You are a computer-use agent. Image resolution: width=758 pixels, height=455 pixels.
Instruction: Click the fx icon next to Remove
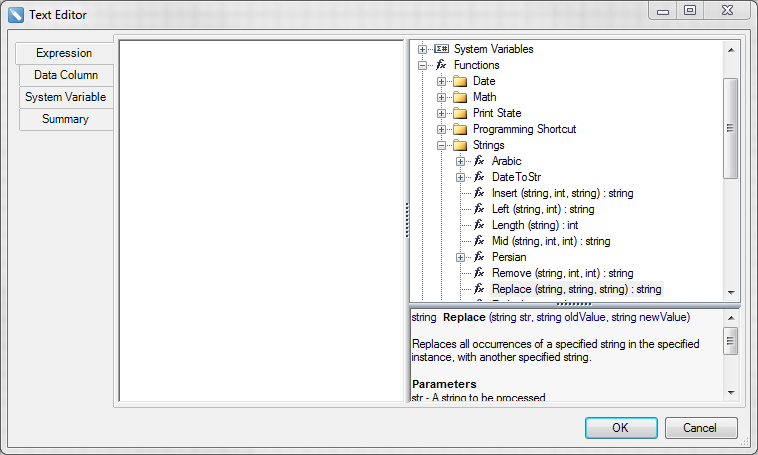[479, 273]
